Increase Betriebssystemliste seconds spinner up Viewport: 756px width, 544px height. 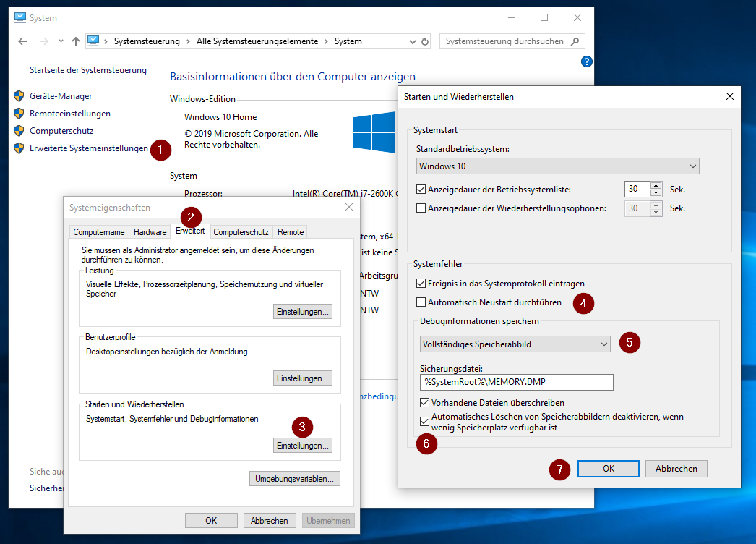656,185
